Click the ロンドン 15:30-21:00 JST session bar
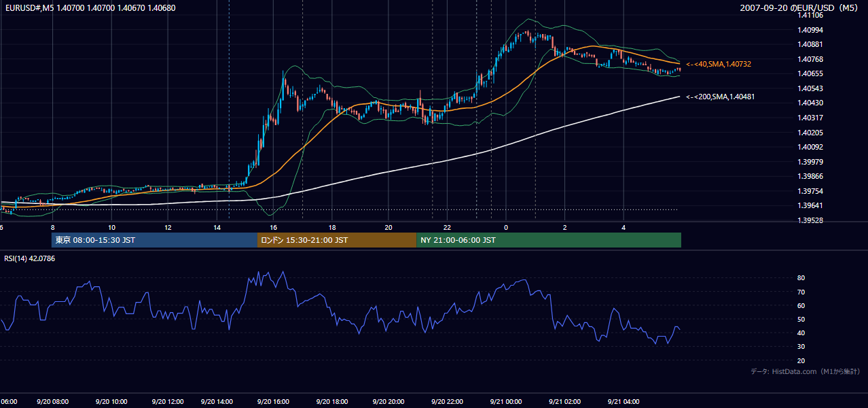 tap(337, 240)
